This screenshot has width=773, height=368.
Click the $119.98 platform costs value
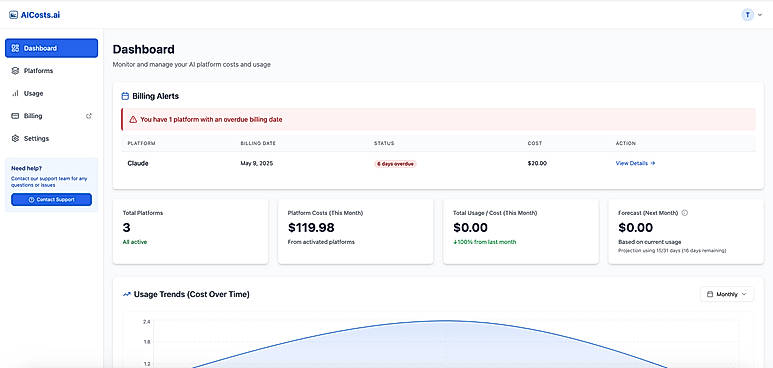(x=311, y=227)
